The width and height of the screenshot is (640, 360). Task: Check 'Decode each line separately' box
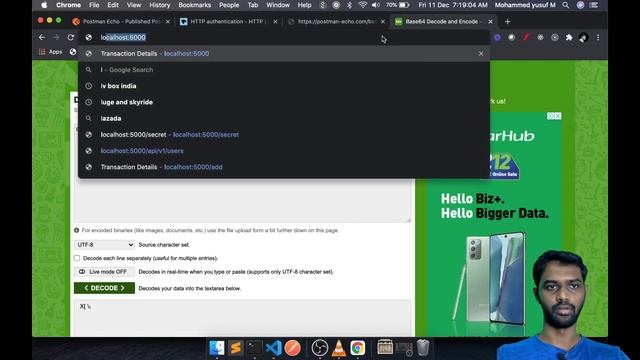77,258
